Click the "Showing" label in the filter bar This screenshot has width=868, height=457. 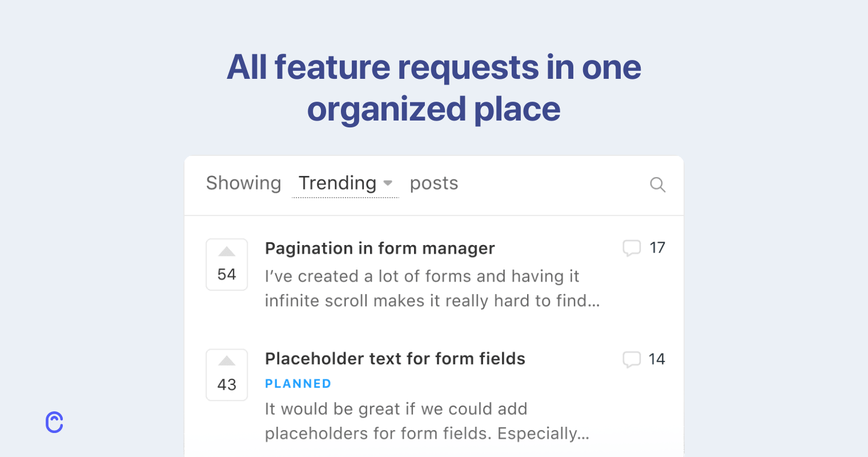(x=243, y=183)
